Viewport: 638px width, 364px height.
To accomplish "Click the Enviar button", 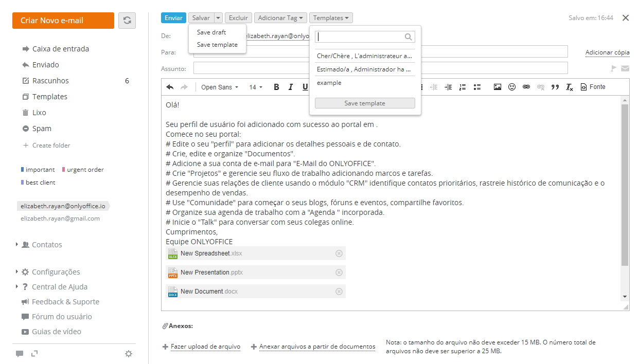I will (x=173, y=18).
